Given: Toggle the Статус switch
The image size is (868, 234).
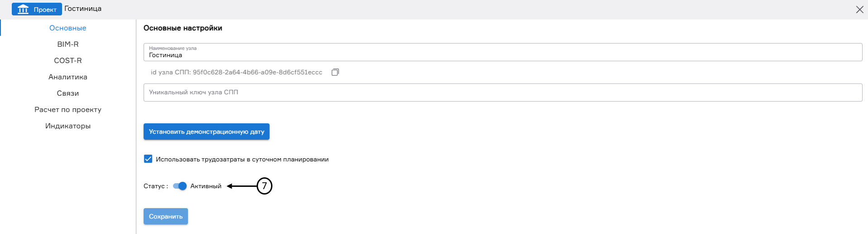Looking at the screenshot, I should 180,186.
